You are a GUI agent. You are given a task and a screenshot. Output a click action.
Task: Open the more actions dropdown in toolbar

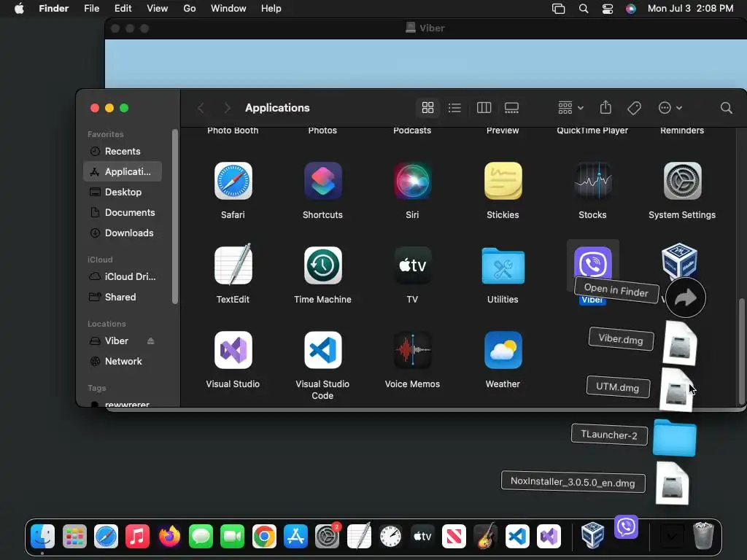coord(670,108)
